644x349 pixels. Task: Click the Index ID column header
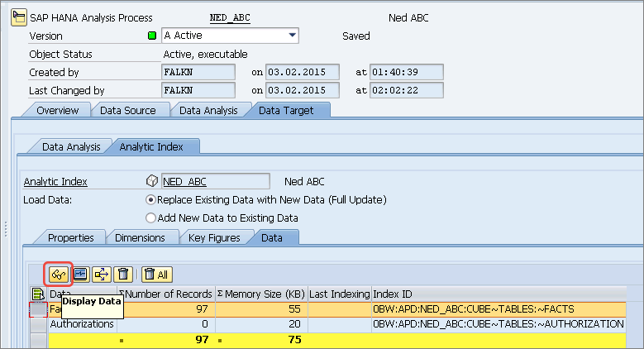(x=499, y=294)
